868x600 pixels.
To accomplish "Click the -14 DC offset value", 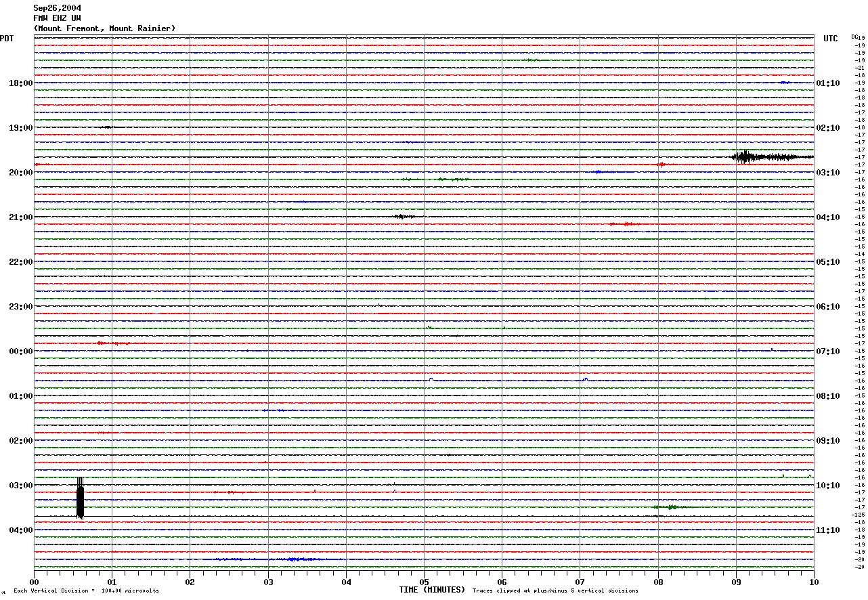I will click(860, 254).
